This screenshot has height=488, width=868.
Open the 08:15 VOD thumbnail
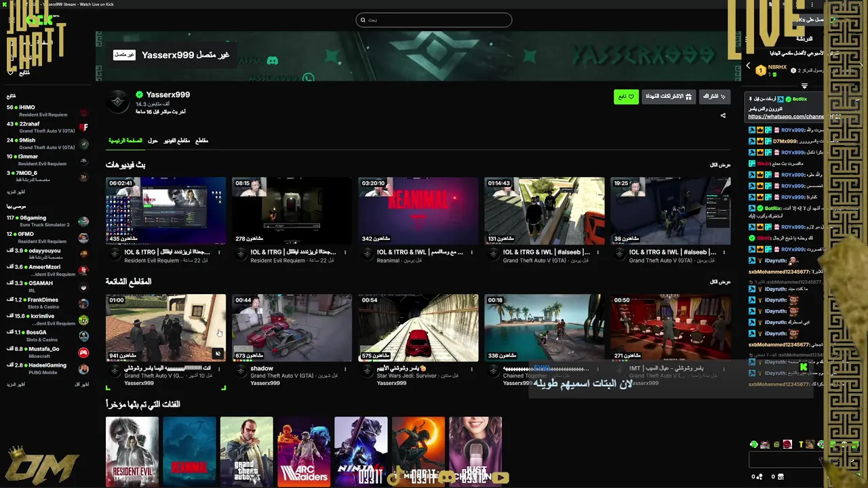(x=292, y=211)
